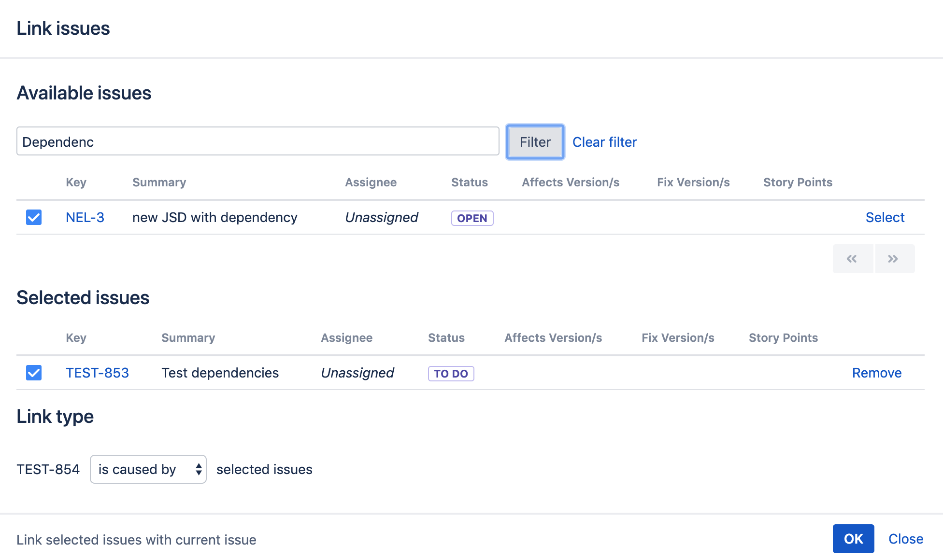The height and width of the screenshot is (560, 943).
Task: Click the Summary header in Available issues
Action: tap(159, 182)
